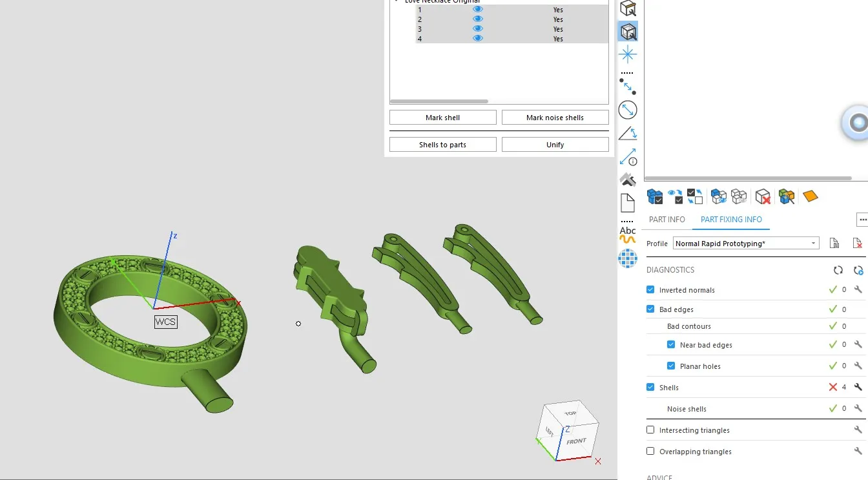Select the PART FIXING INFO tab
The image size is (868, 480).
click(731, 220)
